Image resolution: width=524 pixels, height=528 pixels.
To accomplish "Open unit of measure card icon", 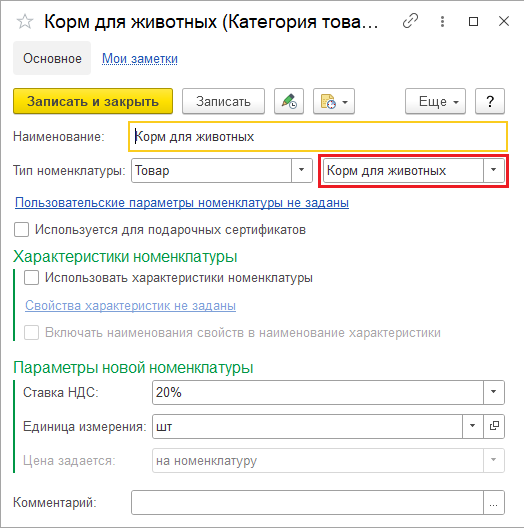I will pos(494,426).
